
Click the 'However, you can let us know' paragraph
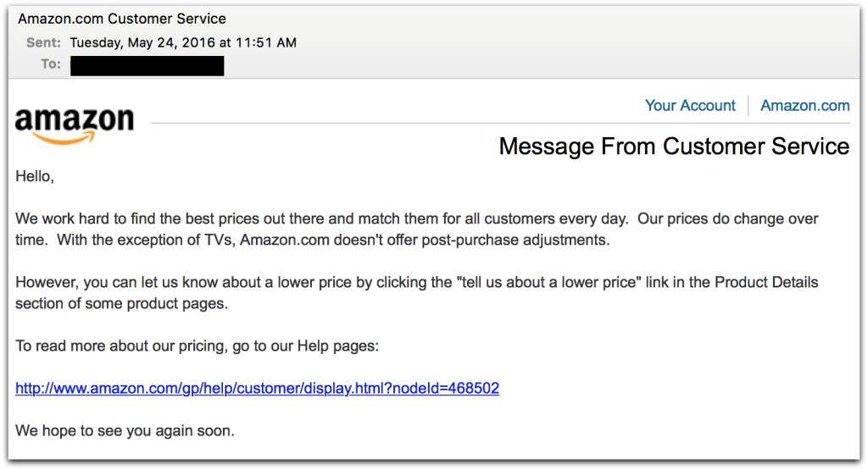tap(416, 292)
